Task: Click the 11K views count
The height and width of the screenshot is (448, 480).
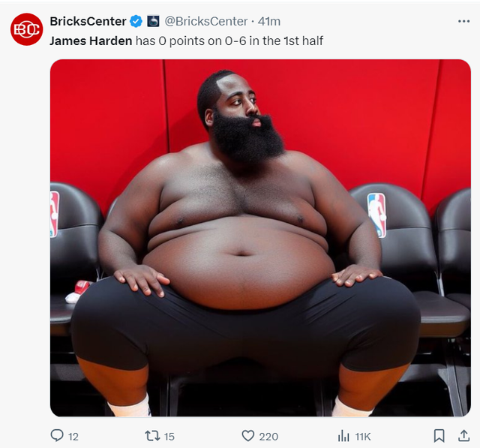Action: (363, 436)
